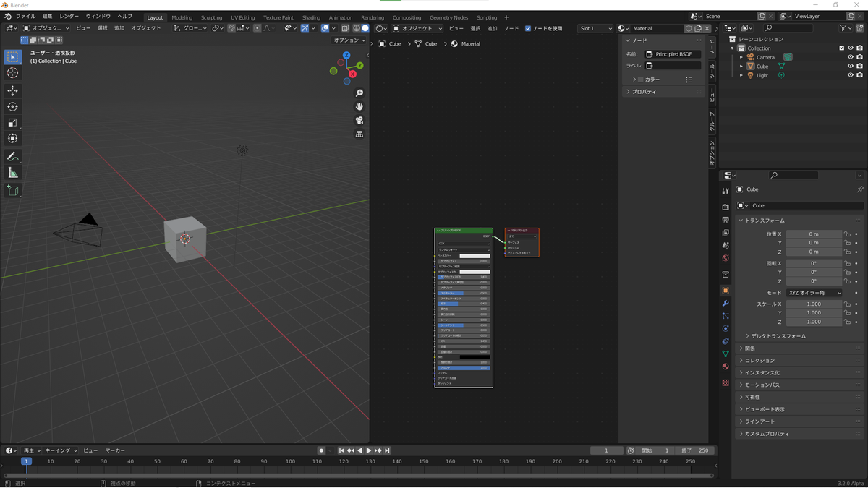This screenshot has height=488, width=868.
Task: Open the Modifier properties wrench tab
Action: (726, 304)
